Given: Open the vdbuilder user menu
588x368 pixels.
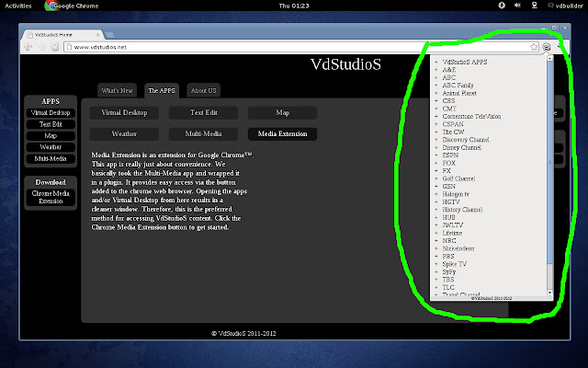Looking at the screenshot, I should (x=566, y=6).
